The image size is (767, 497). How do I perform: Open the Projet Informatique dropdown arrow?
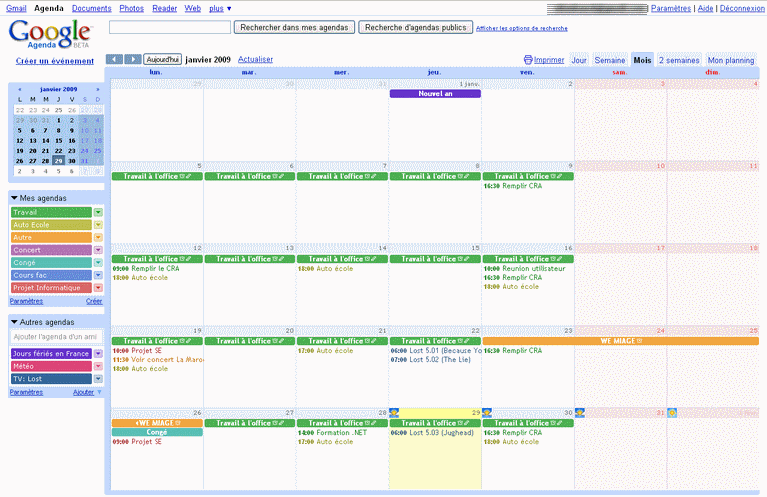pos(98,288)
